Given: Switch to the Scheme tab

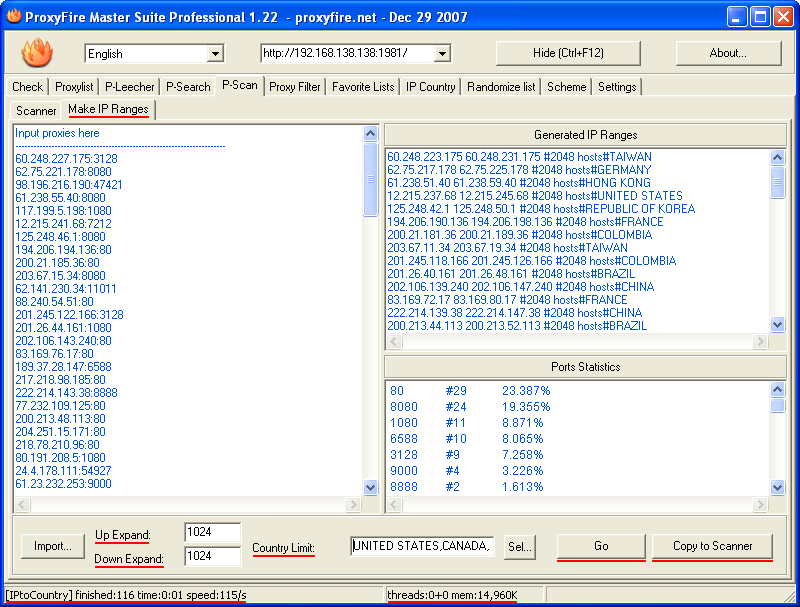Looking at the screenshot, I should tap(566, 87).
